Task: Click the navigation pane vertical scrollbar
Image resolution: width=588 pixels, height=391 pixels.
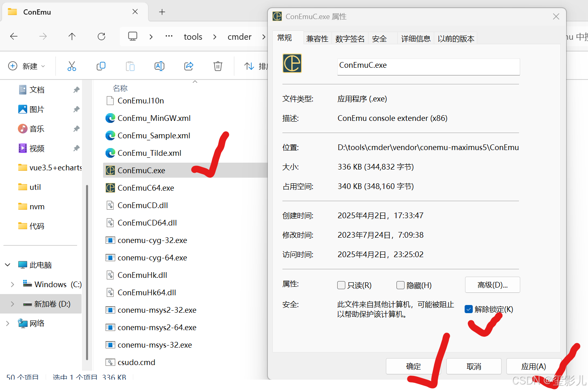Action: [x=87, y=272]
